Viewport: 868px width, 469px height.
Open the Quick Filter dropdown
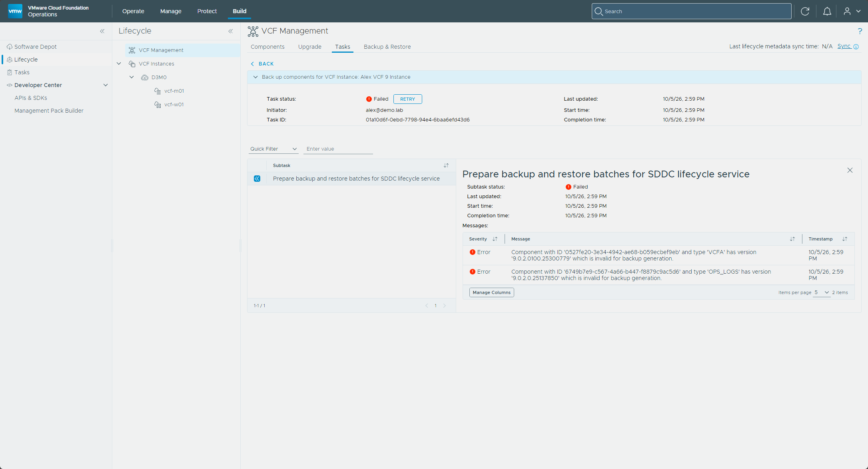pyautogui.click(x=273, y=149)
